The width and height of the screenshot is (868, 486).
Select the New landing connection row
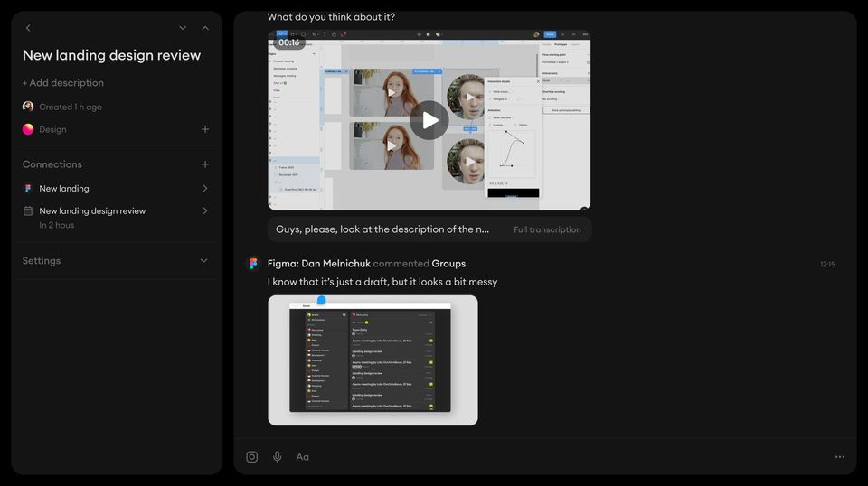point(117,188)
